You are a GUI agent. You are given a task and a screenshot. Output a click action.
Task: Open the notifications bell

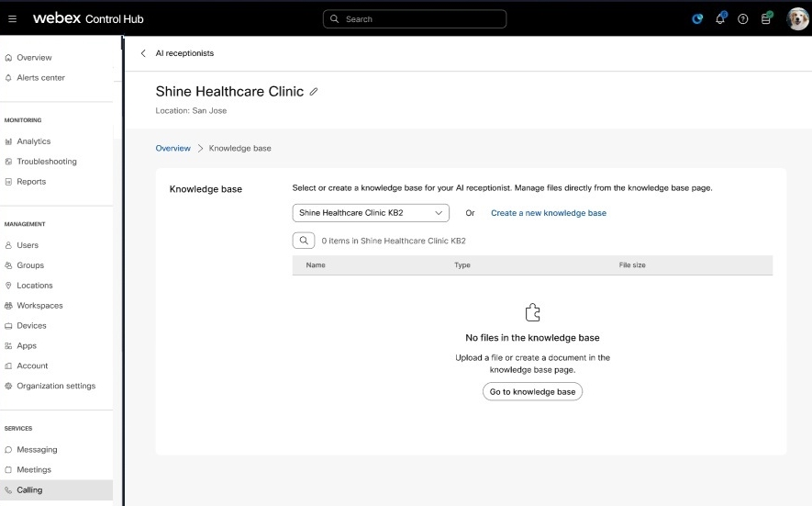[720, 18]
